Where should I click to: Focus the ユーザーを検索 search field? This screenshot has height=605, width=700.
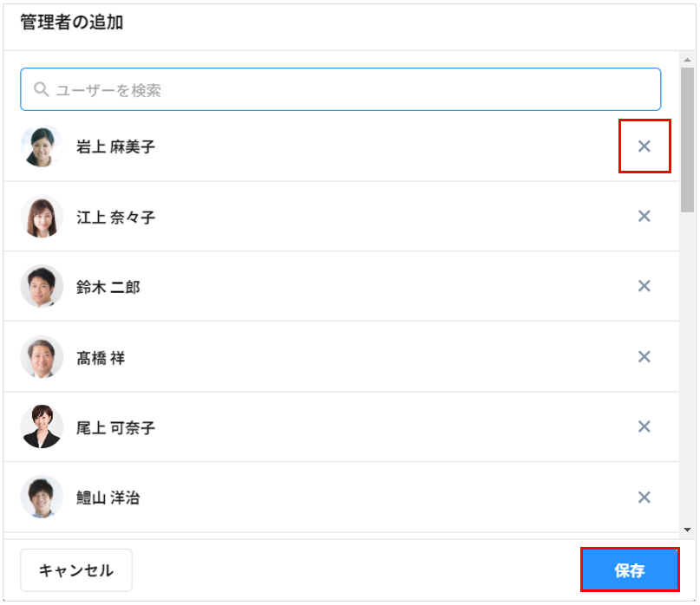coord(347,89)
